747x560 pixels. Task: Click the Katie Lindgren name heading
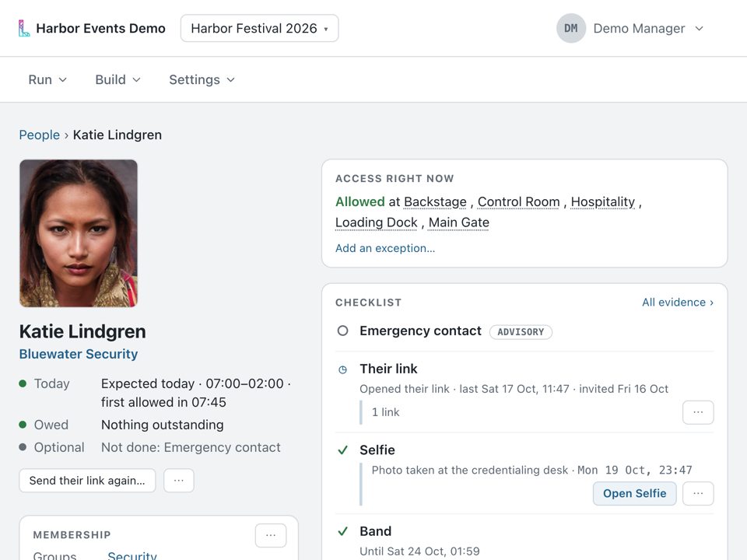coord(82,331)
